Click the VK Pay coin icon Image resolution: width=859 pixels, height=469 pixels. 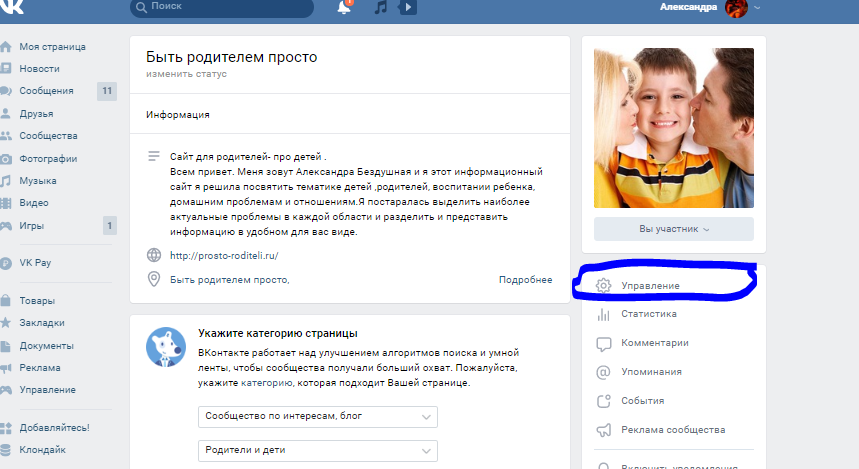point(6,263)
